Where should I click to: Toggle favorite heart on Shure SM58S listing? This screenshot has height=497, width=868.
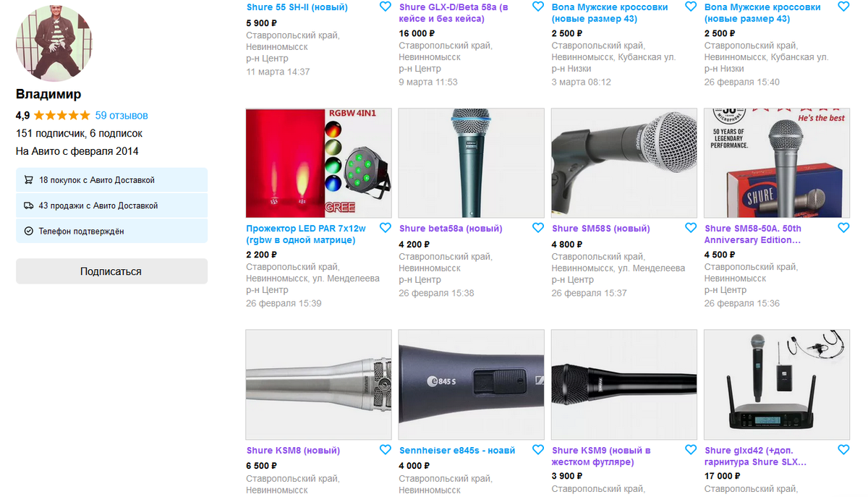click(690, 228)
